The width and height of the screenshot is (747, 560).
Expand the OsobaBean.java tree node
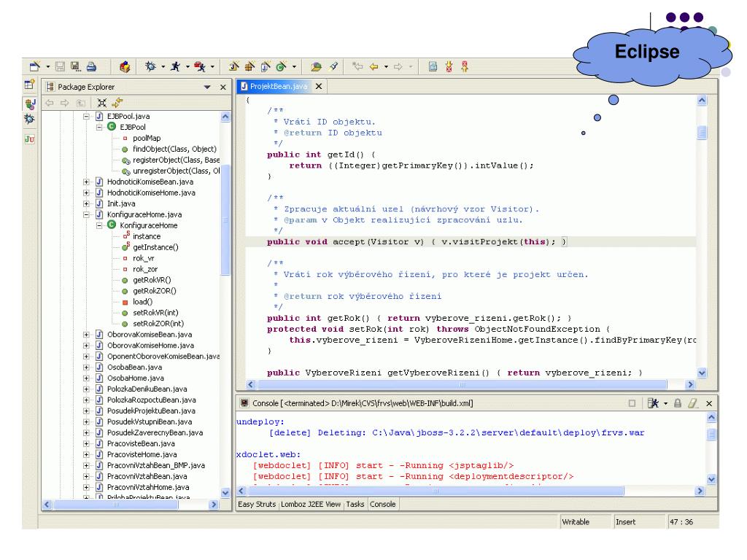(x=86, y=367)
